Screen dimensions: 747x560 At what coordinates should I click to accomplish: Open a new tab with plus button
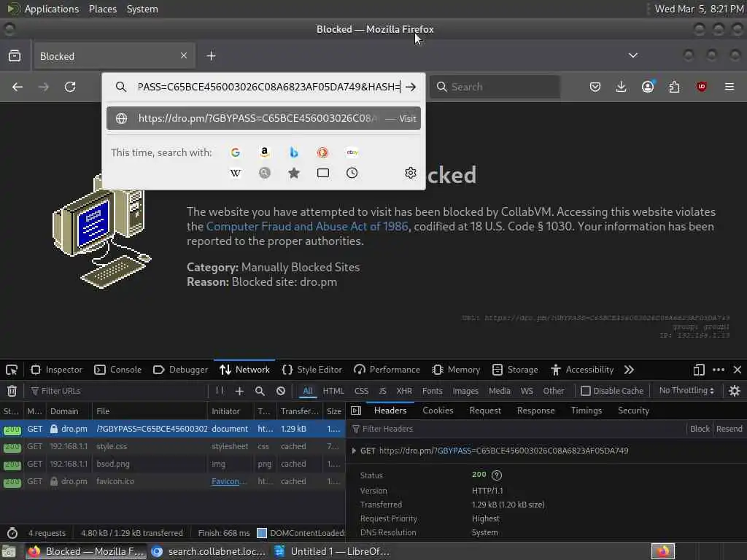pyautogui.click(x=211, y=56)
